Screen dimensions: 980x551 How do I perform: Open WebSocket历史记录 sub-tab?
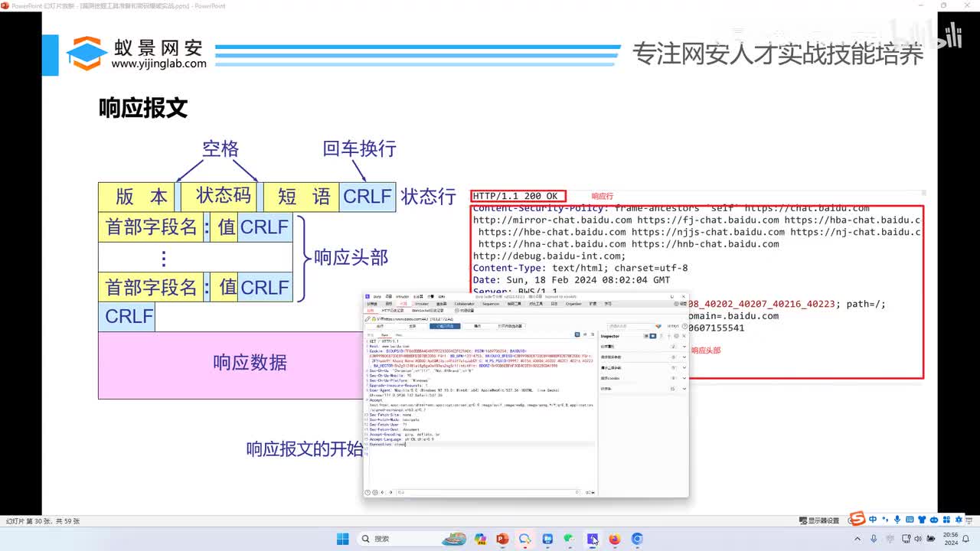tap(428, 311)
